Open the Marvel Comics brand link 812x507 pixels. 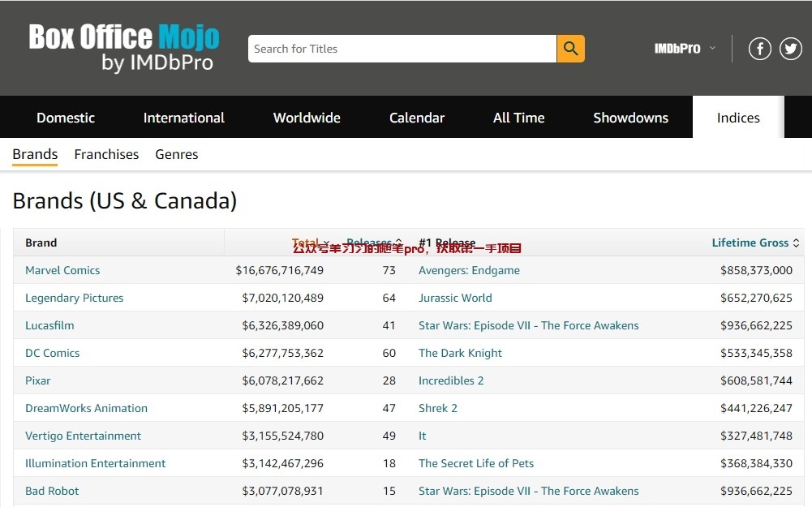[x=62, y=270]
